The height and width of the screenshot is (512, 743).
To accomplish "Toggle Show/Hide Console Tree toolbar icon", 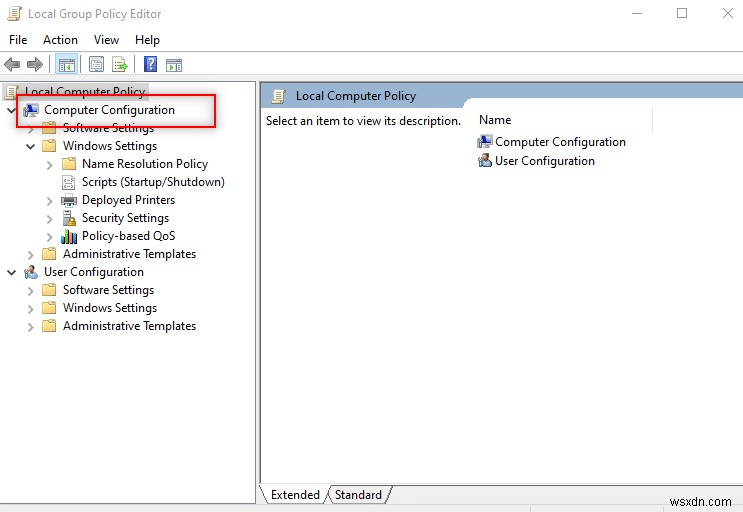I will [66, 65].
